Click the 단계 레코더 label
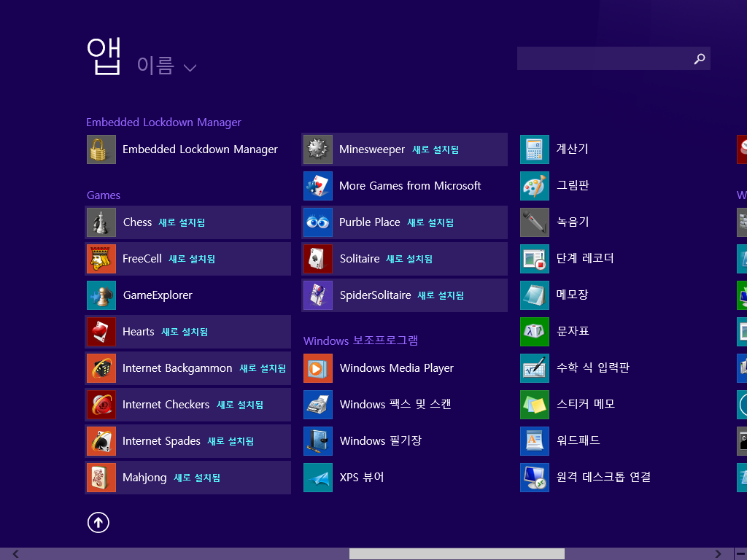Image resolution: width=747 pixels, height=560 pixels. (584, 258)
